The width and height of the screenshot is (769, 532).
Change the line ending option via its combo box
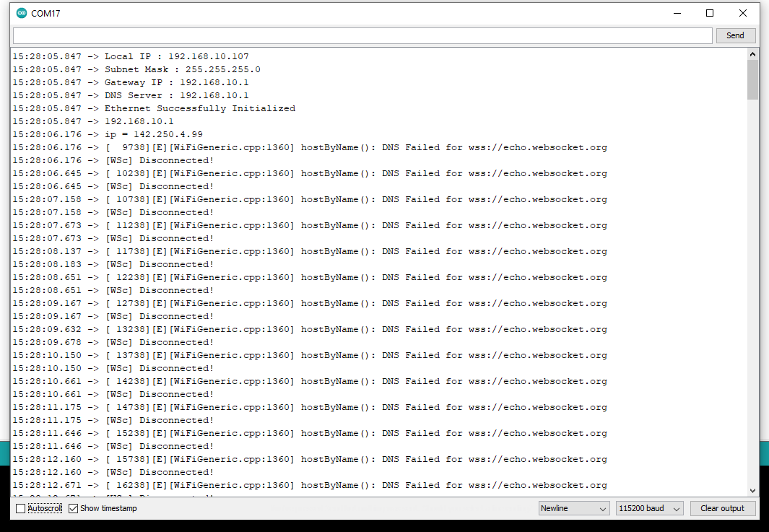pos(573,508)
